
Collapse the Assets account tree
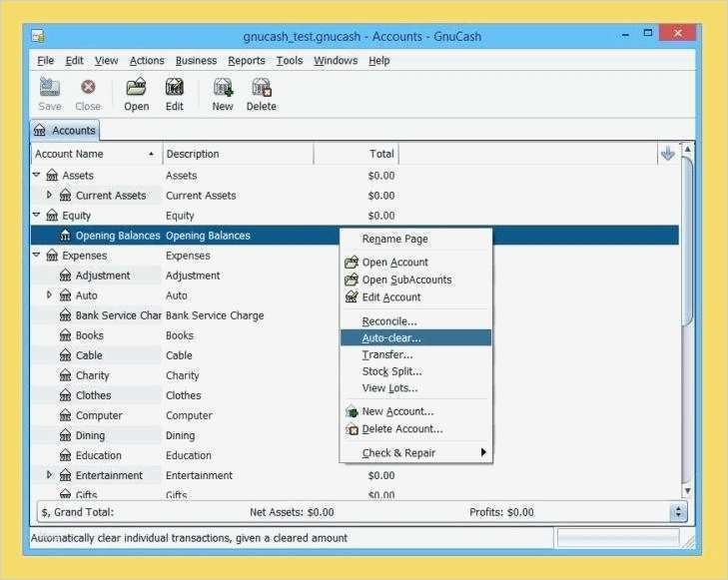click(x=37, y=175)
